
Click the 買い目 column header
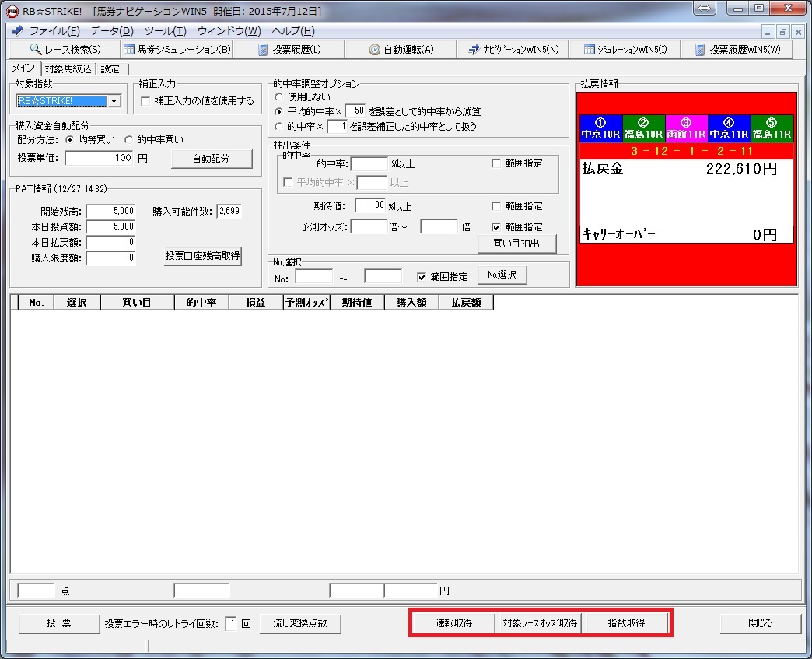[137, 303]
